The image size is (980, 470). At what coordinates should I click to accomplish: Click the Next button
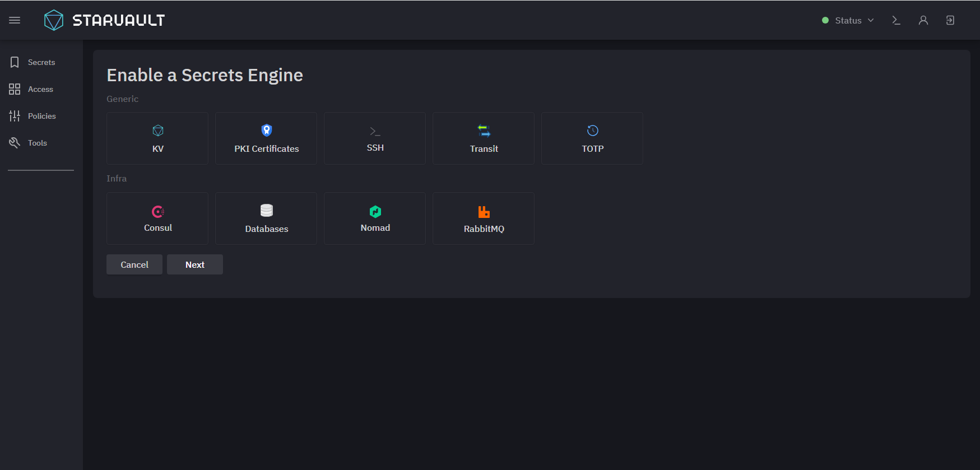[x=195, y=264]
